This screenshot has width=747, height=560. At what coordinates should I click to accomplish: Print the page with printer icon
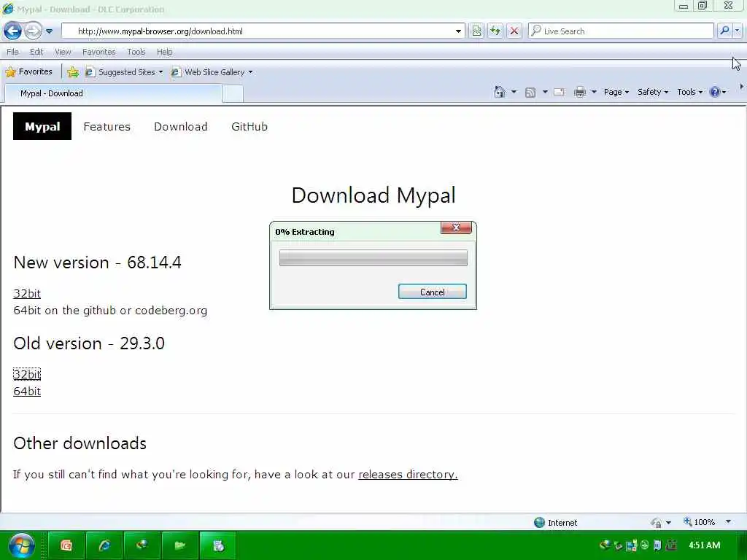coord(580,92)
